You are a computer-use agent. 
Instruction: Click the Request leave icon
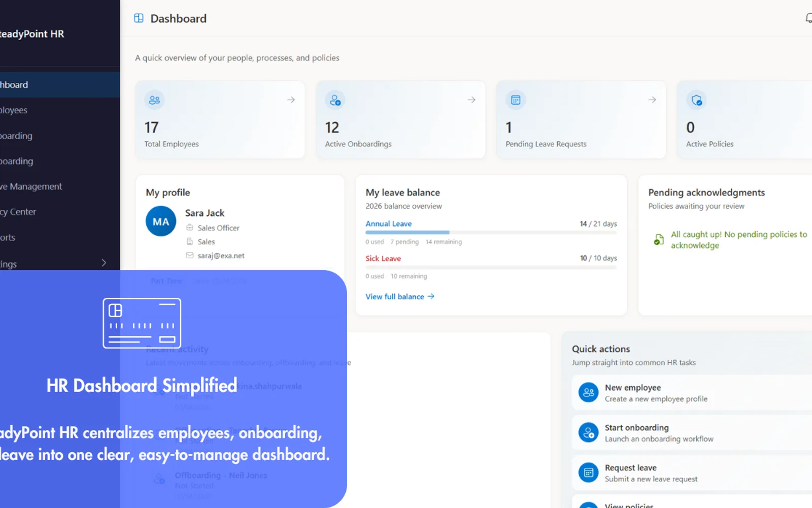point(588,472)
